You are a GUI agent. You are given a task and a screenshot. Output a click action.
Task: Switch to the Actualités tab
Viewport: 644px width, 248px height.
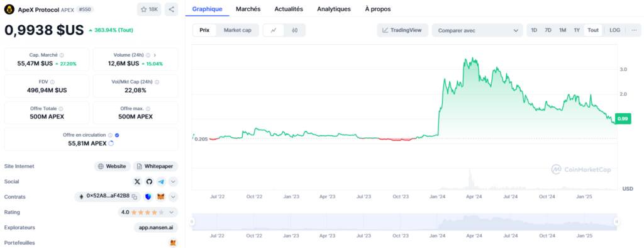tap(289, 9)
